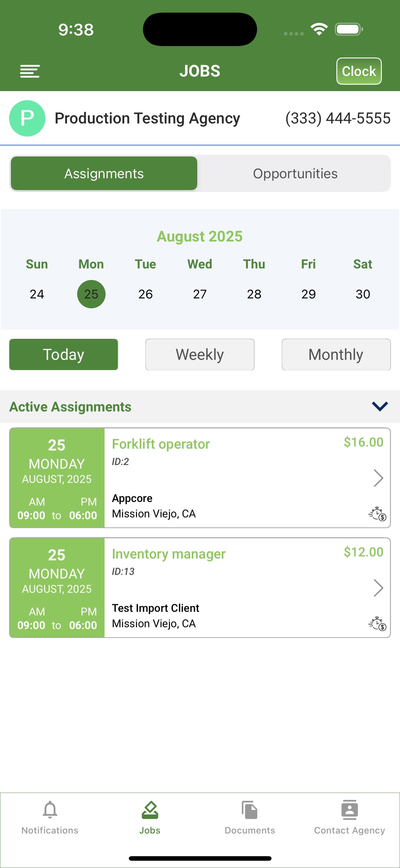
Task: Tap the timesheet pay icon on Inventory manager
Action: pyautogui.click(x=377, y=623)
